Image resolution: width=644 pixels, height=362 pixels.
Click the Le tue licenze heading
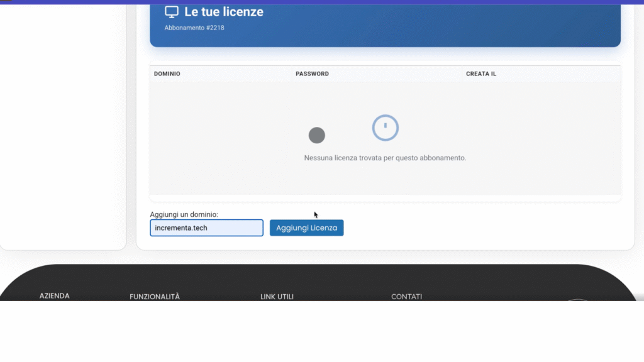(223, 12)
